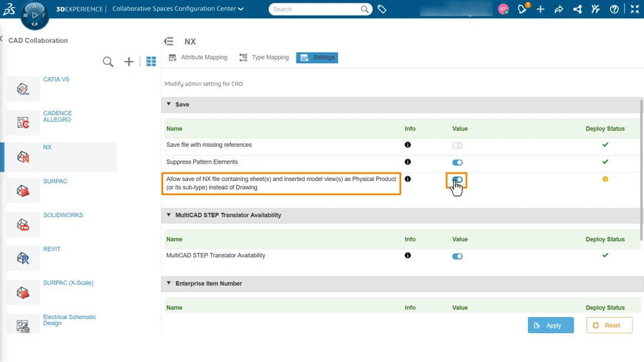Open the help question mark icon

(614, 9)
